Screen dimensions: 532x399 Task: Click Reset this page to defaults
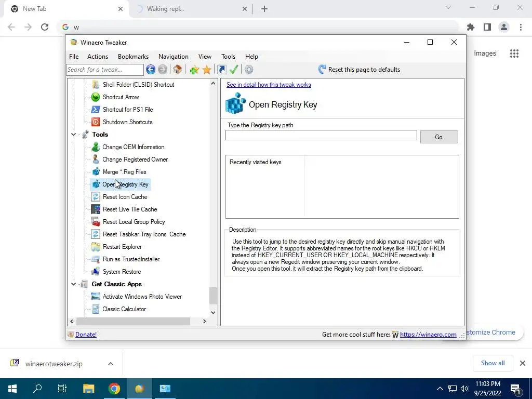(x=360, y=70)
